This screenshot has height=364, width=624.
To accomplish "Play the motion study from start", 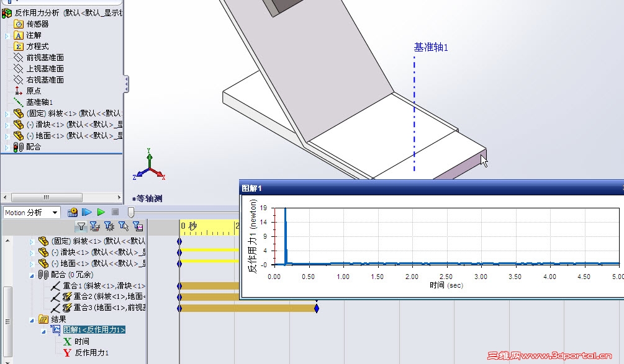I will [86, 212].
